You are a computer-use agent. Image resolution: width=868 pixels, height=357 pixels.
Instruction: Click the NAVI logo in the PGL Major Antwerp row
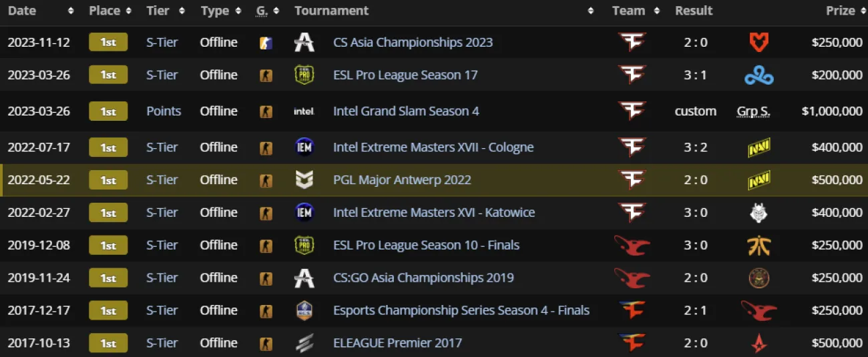[x=759, y=180]
